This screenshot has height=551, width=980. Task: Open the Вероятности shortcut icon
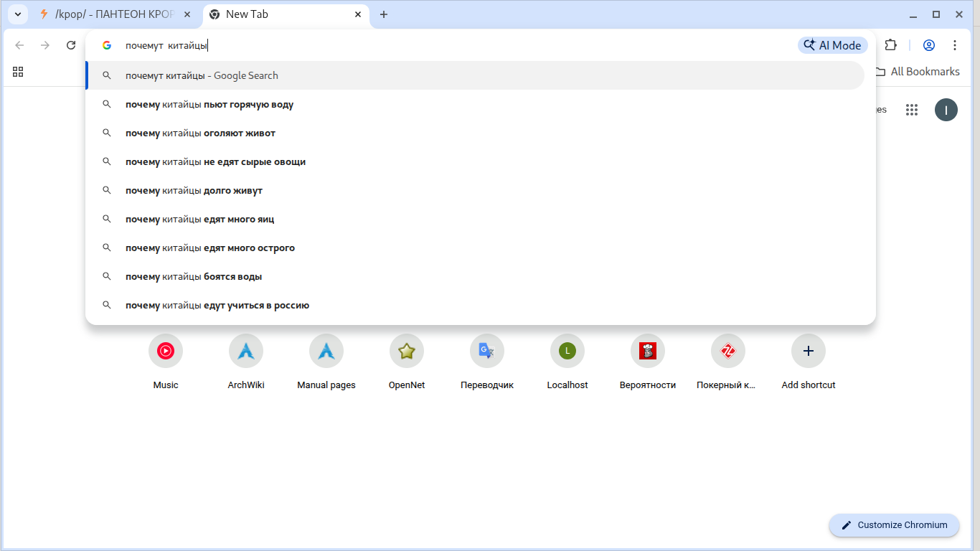pos(648,351)
